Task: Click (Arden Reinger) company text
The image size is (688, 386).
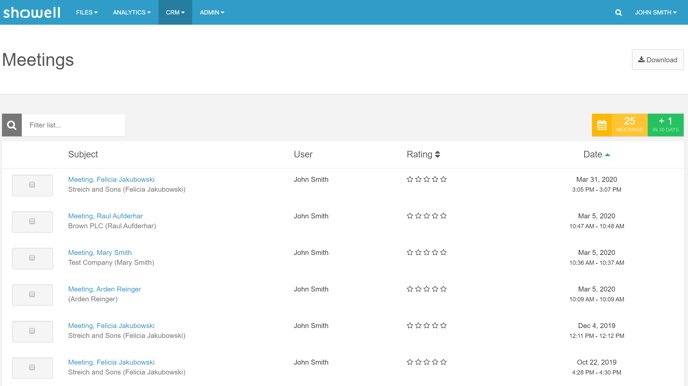Action: pyautogui.click(x=93, y=299)
